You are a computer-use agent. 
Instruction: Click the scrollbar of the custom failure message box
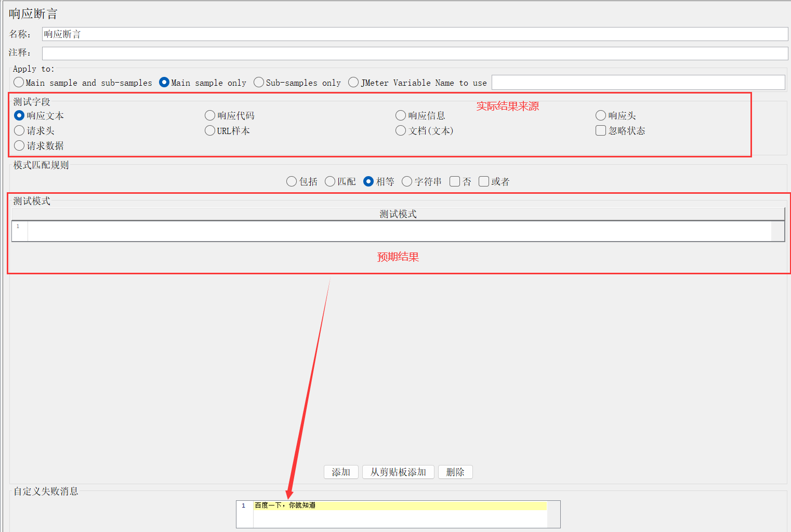pyautogui.click(x=553, y=514)
